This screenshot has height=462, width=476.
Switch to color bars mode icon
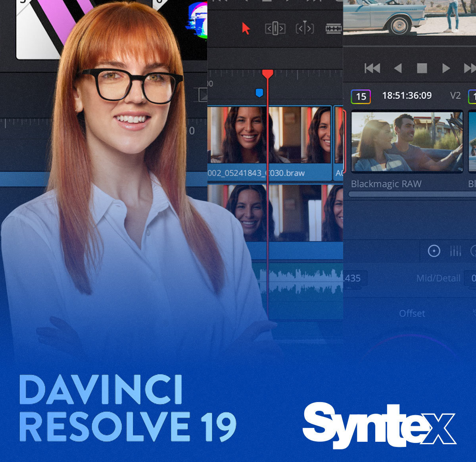(455, 251)
